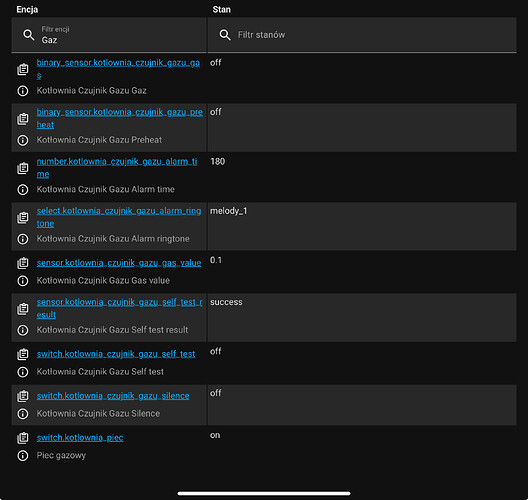Focus the Filtr encji field containing Gaz
Screen dimensions: 528x500
(109, 35)
